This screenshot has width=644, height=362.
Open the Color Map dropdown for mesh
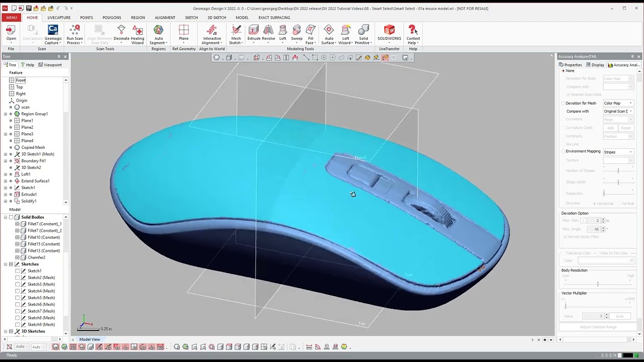point(618,103)
